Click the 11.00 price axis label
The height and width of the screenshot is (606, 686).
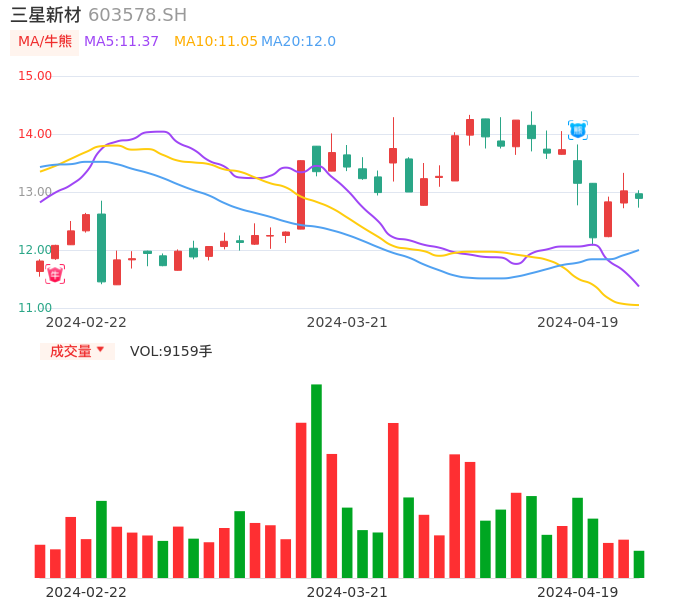point(35,308)
